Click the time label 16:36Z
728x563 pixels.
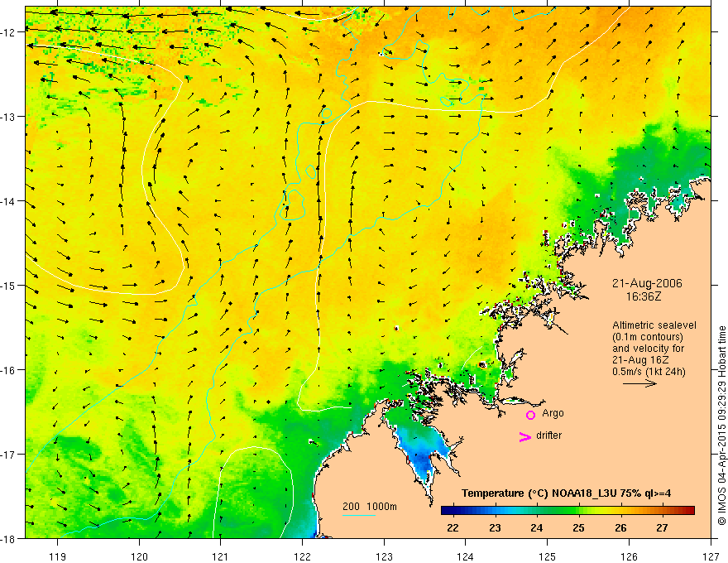[644, 296]
